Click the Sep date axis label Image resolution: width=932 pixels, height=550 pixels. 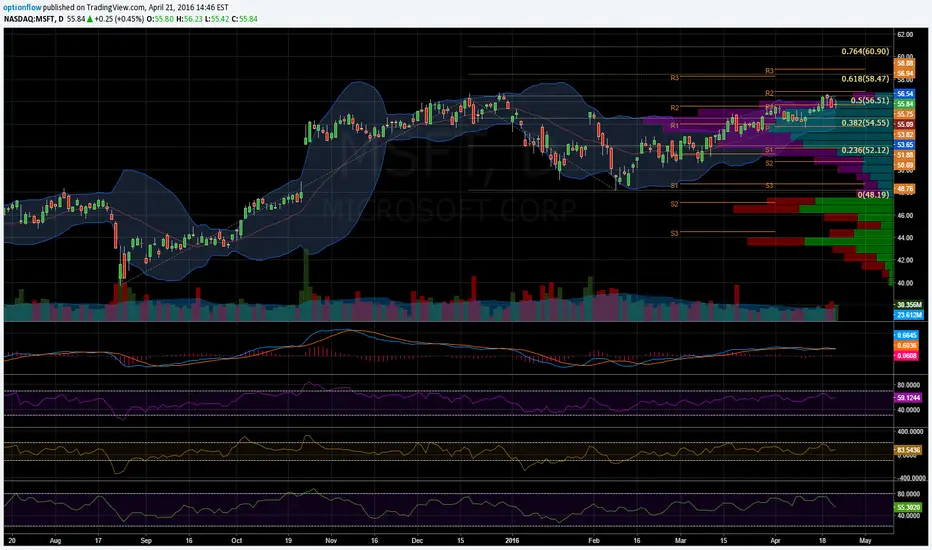pyautogui.click(x=146, y=541)
